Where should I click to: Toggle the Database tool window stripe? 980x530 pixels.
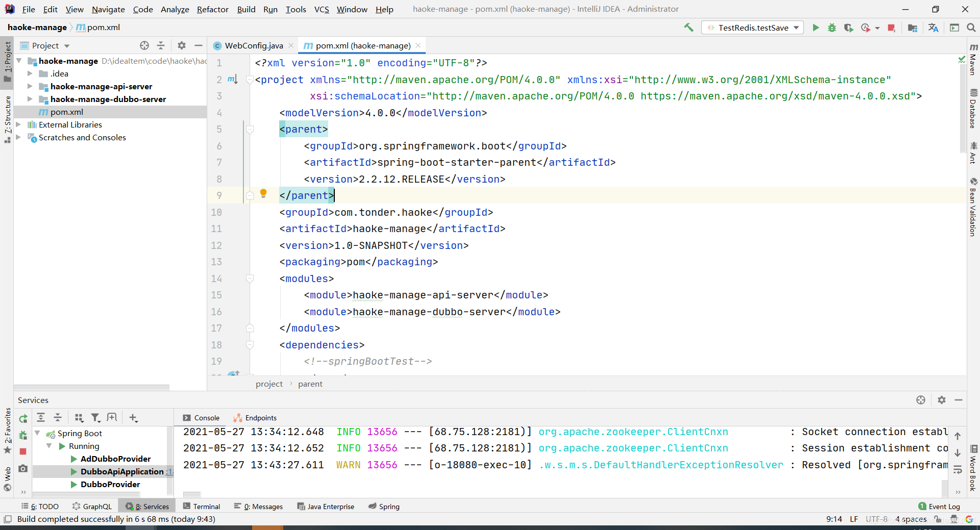(x=973, y=108)
